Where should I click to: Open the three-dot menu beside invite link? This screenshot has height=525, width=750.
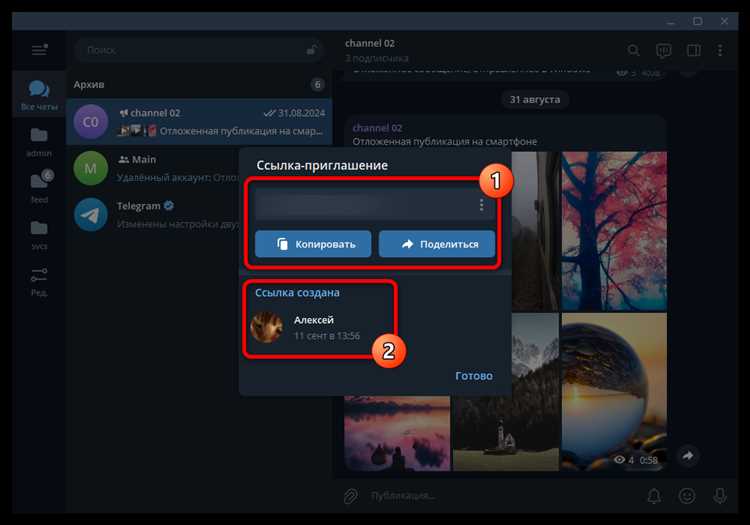481,205
